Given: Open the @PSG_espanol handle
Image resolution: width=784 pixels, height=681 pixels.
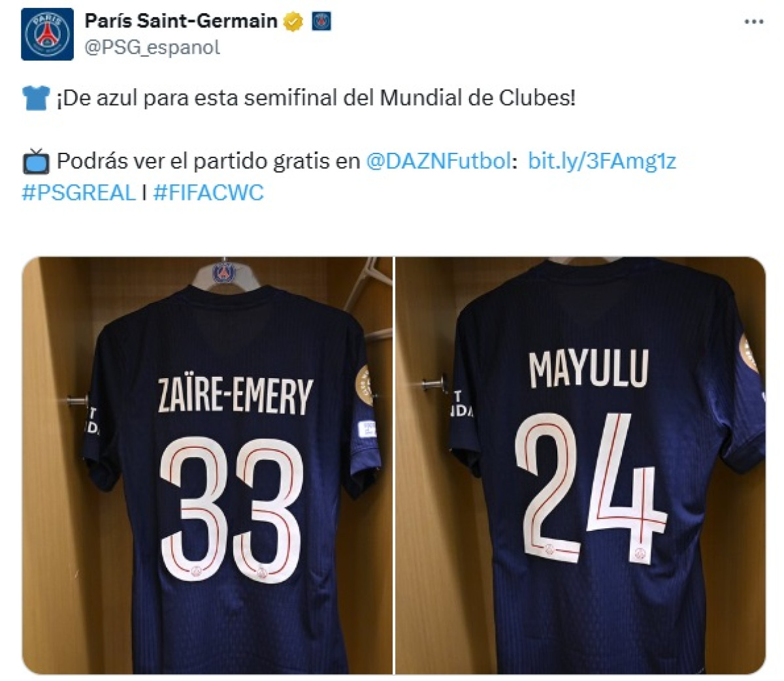Looking at the screenshot, I should tap(152, 48).
